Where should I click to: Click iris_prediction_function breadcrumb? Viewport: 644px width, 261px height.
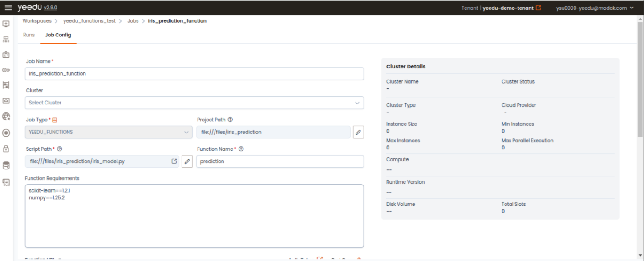pyautogui.click(x=177, y=21)
